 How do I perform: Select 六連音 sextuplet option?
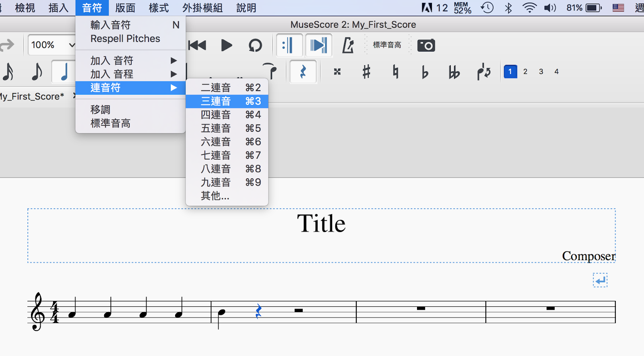(227, 142)
